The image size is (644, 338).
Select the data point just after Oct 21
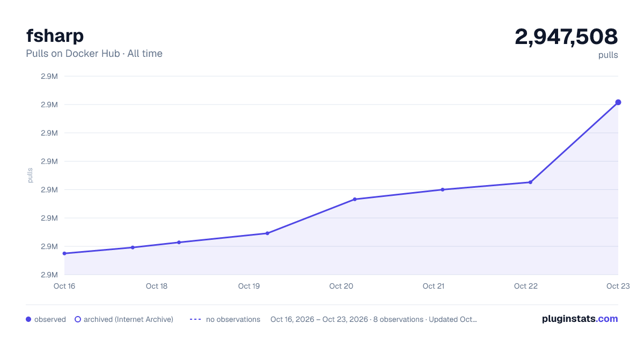pyautogui.click(x=443, y=189)
